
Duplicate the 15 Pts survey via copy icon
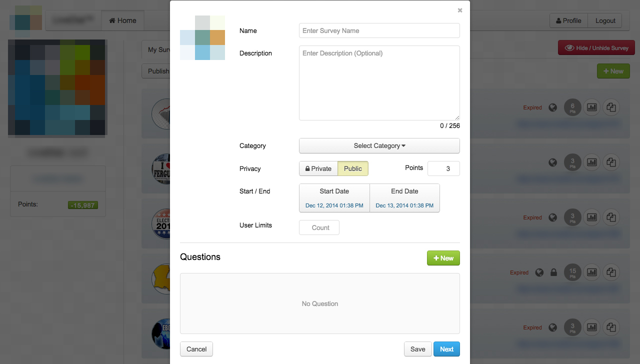point(611,272)
